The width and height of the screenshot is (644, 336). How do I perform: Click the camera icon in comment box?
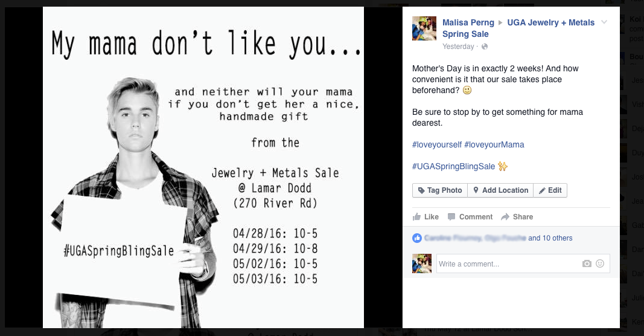(587, 263)
